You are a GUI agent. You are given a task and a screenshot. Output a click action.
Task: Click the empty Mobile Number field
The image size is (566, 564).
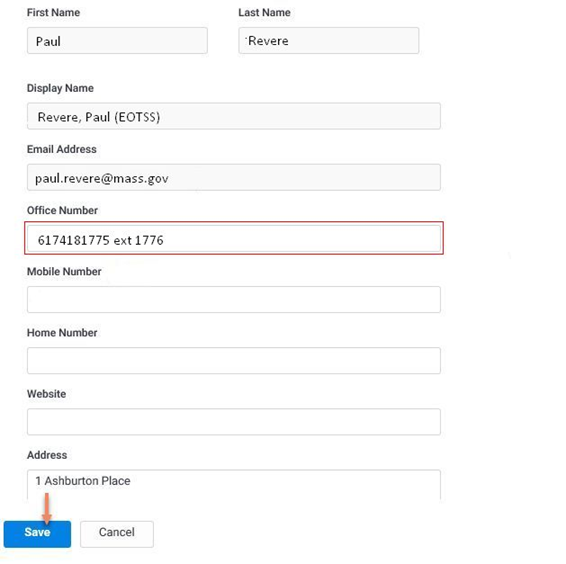pyautogui.click(x=234, y=300)
